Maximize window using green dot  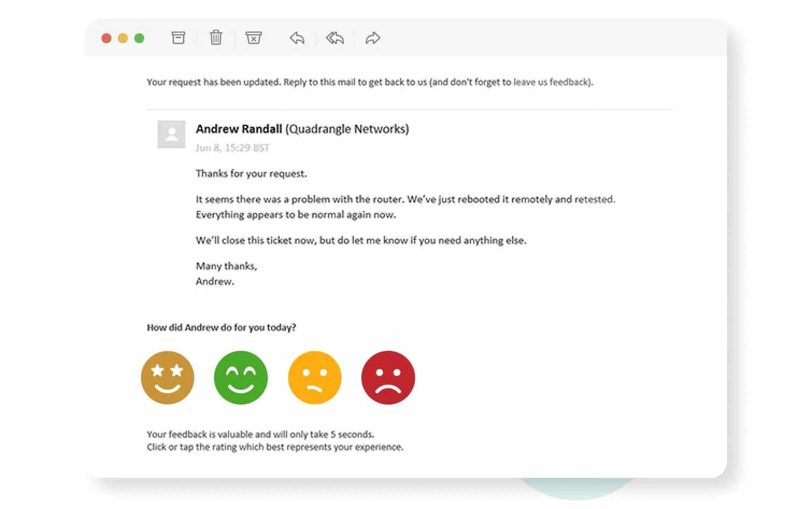[139, 38]
